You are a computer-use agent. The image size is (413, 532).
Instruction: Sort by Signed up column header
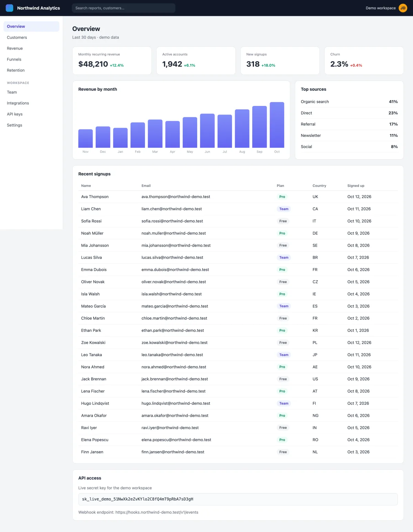(356, 186)
